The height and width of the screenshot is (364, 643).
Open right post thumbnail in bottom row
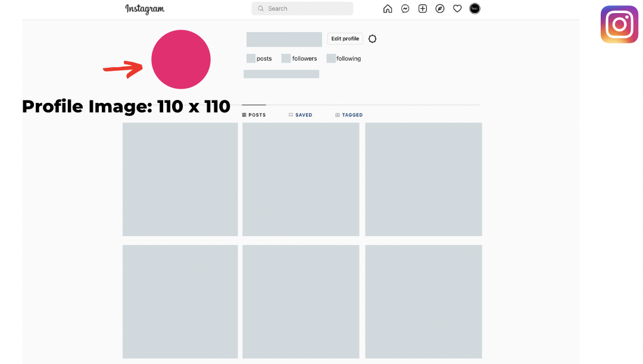[x=424, y=302]
